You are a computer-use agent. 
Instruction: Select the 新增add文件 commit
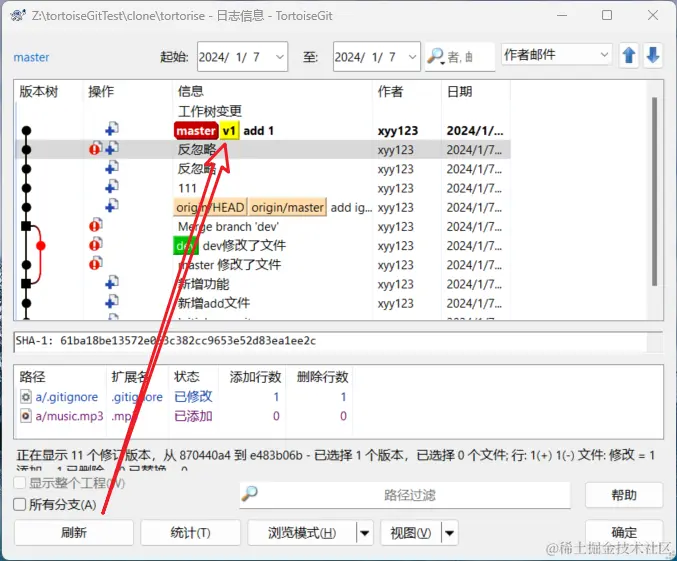214,303
